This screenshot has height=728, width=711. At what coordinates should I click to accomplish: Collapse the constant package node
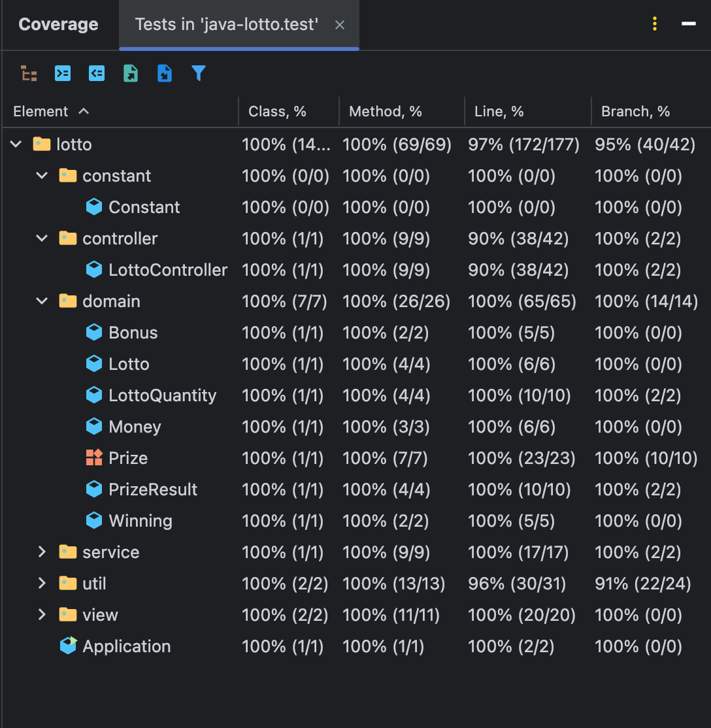click(x=42, y=176)
